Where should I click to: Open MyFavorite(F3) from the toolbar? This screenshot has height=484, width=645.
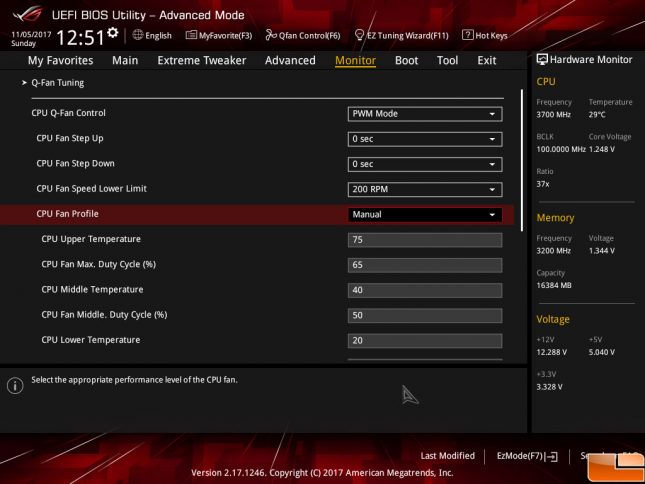click(x=219, y=35)
